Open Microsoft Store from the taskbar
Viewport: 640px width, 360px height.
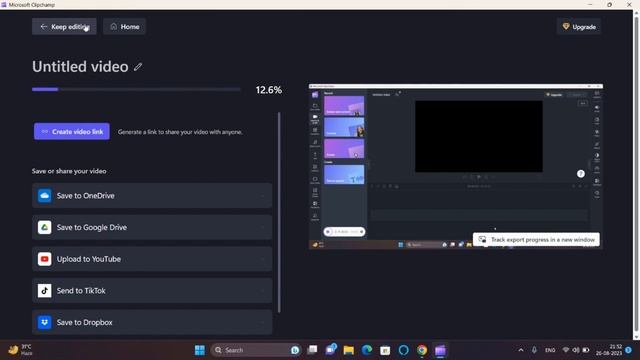pos(385,350)
